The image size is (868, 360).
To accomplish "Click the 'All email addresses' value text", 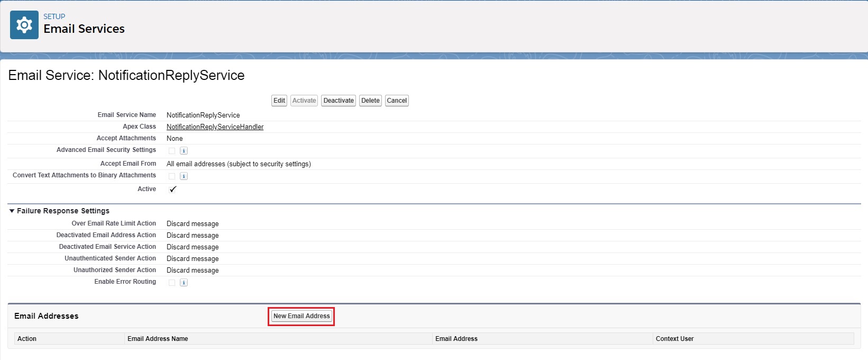I will (x=239, y=164).
